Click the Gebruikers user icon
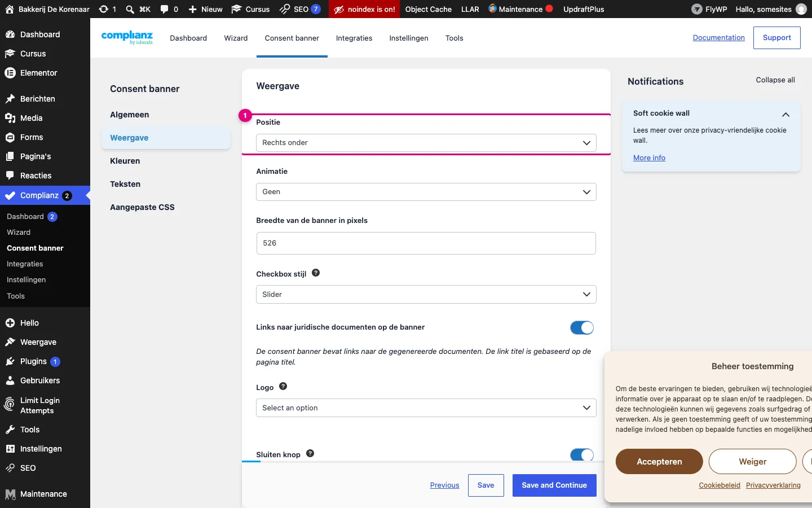This screenshot has width=812, height=508. coord(10,380)
